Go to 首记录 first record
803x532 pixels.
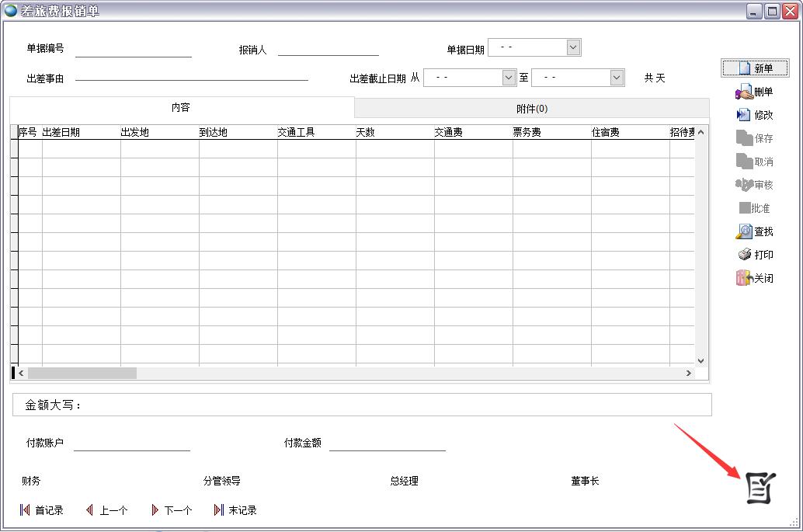click(x=41, y=510)
